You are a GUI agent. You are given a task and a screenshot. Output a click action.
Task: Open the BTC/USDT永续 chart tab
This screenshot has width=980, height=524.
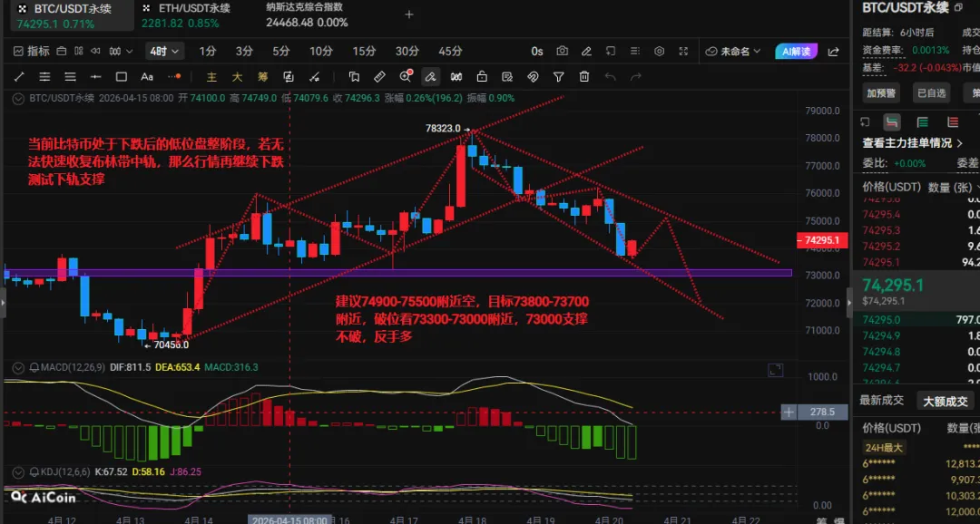click(x=72, y=15)
